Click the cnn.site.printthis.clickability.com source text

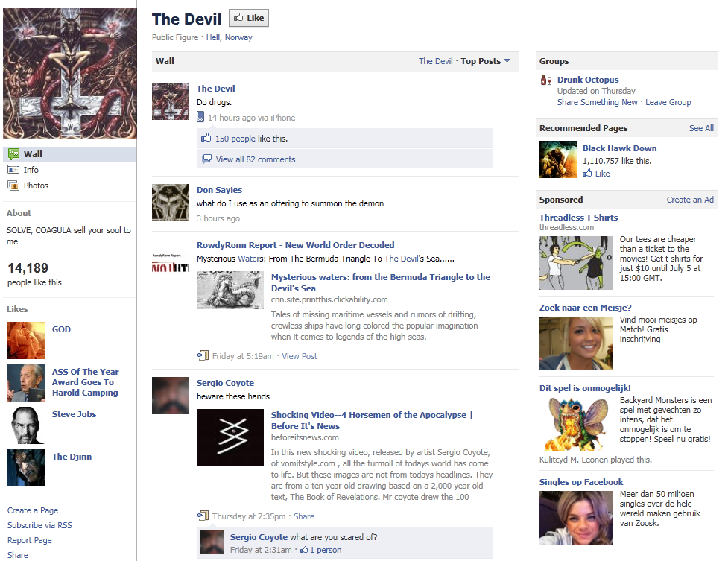pos(329,299)
